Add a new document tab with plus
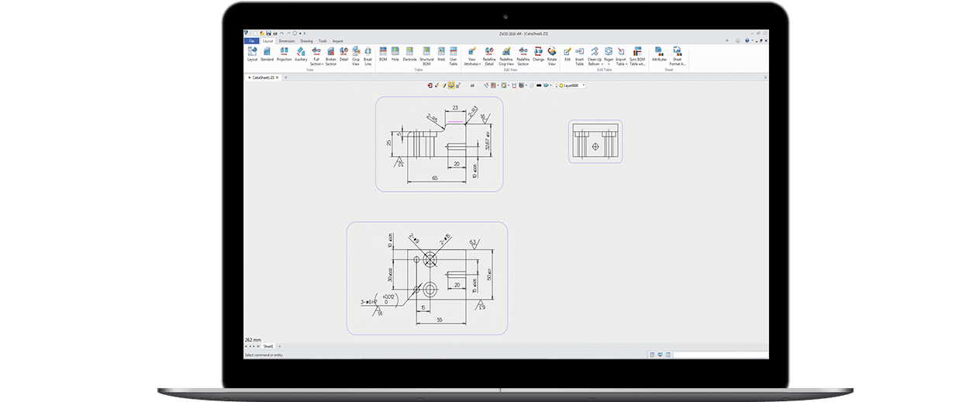The height and width of the screenshot is (402, 980). pos(285,78)
